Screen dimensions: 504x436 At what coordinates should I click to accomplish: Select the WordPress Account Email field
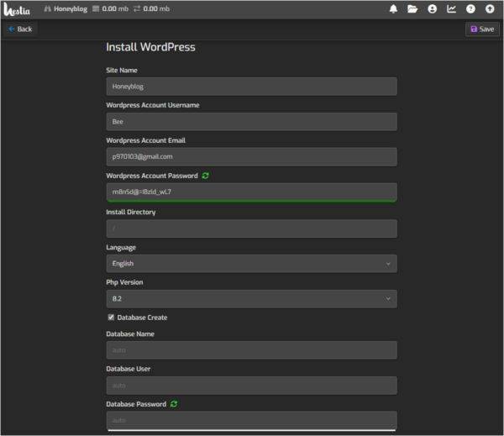(x=251, y=157)
